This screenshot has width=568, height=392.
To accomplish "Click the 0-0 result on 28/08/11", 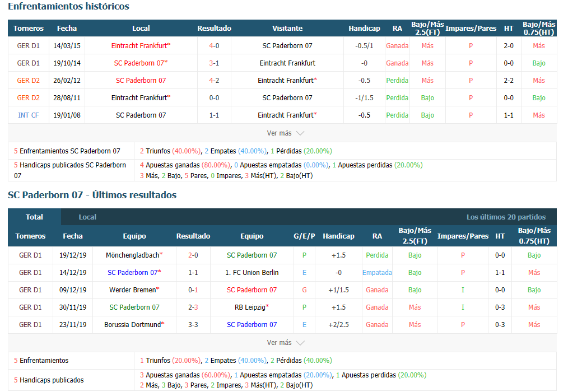I will click(214, 98).
